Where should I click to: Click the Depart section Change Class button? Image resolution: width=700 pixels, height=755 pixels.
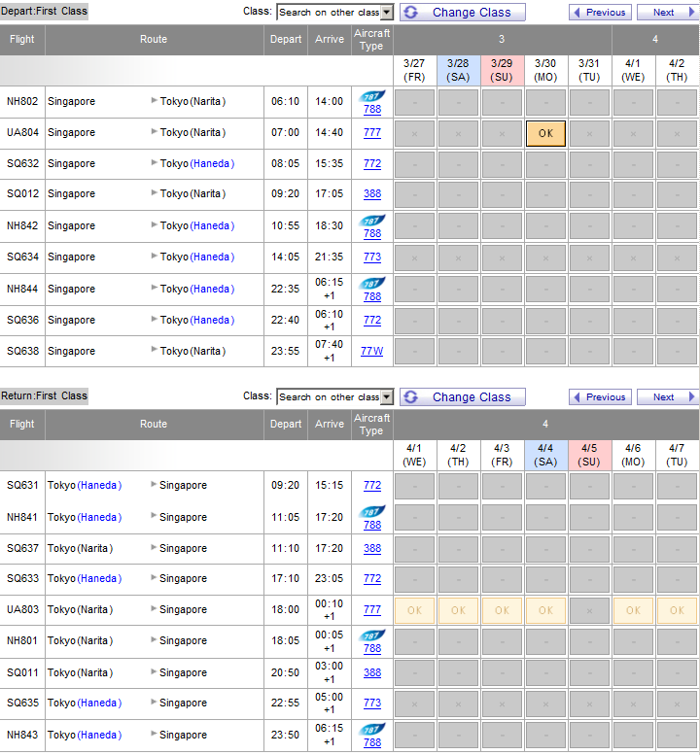click(x=463, y=12)
